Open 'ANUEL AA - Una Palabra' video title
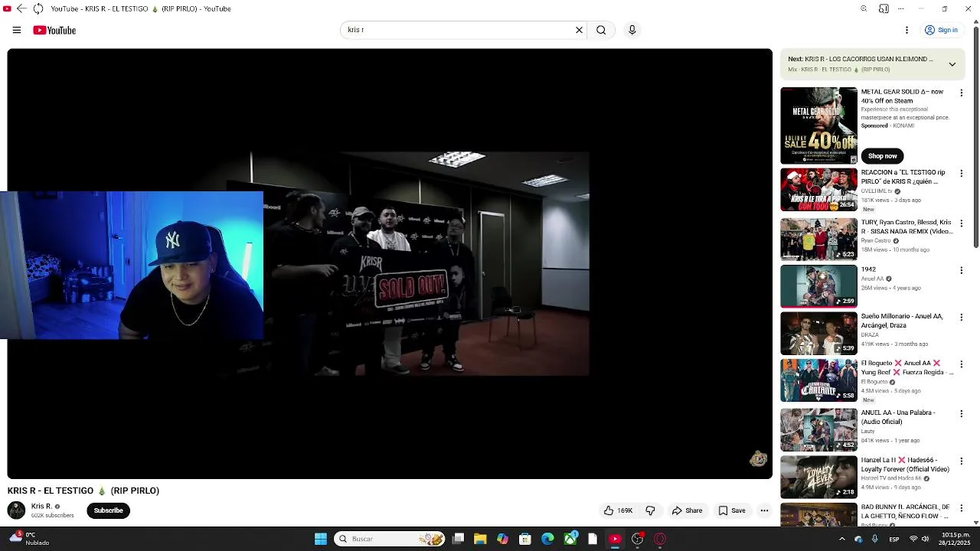 898,417
